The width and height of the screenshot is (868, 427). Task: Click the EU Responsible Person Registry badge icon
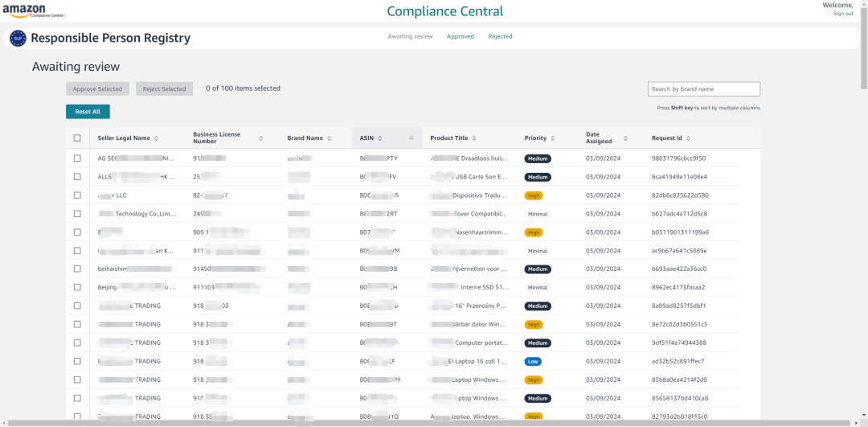pyautogui.click(x=18, y=39)
